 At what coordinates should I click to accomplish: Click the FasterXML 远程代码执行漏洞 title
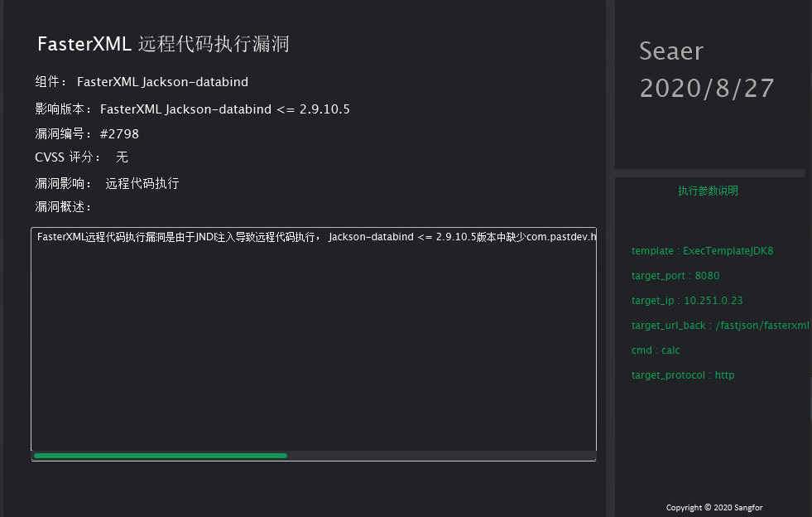(162, 43)
